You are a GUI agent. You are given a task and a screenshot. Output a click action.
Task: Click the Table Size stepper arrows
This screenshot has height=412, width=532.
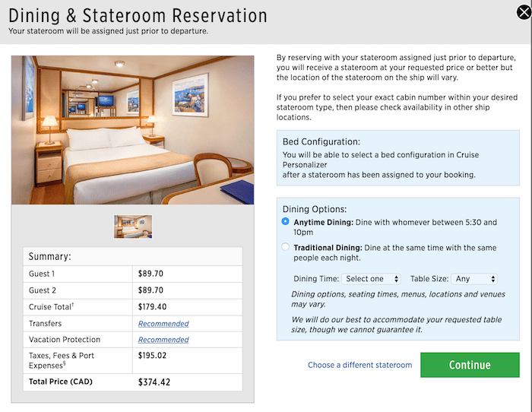point(493,279)
